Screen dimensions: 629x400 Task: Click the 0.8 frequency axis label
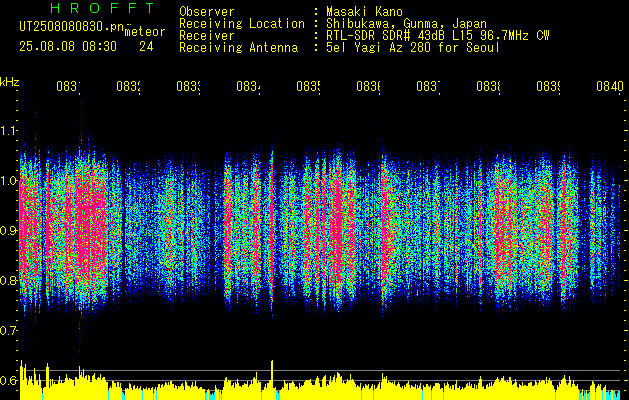[x=9, y=280]
